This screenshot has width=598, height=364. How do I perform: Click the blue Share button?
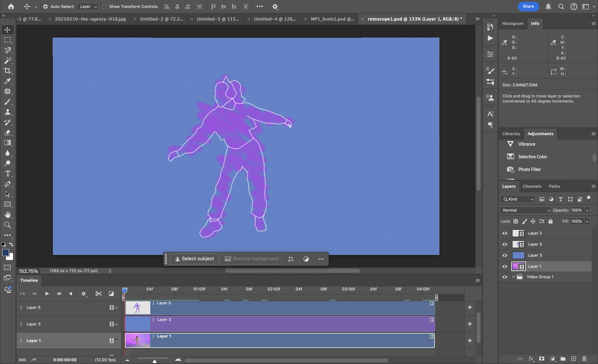(x=528, y=6)
